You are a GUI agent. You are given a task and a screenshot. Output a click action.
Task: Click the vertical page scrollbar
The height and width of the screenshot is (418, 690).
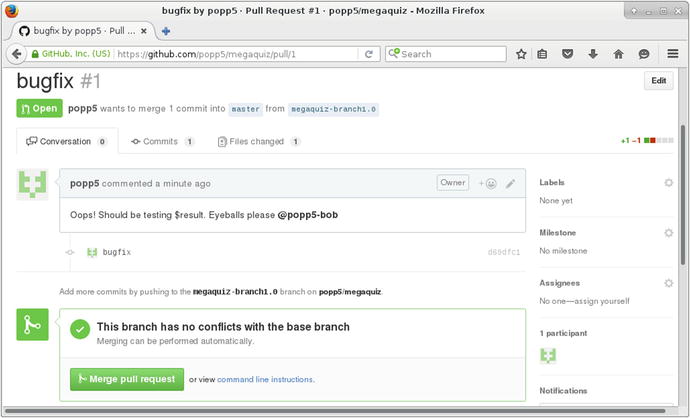tap(683, 195)
